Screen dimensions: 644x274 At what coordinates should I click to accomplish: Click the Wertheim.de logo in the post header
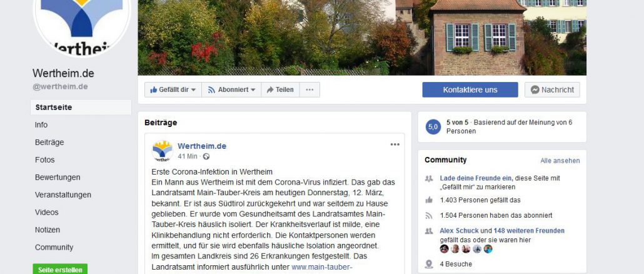tap(162, 151)
